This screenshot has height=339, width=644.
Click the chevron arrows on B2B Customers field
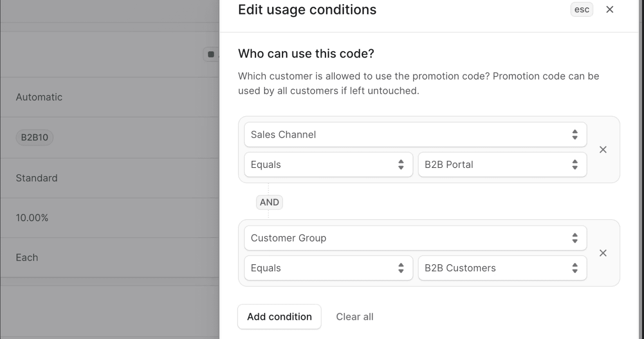pyautogui.click(x=575, y=268)
